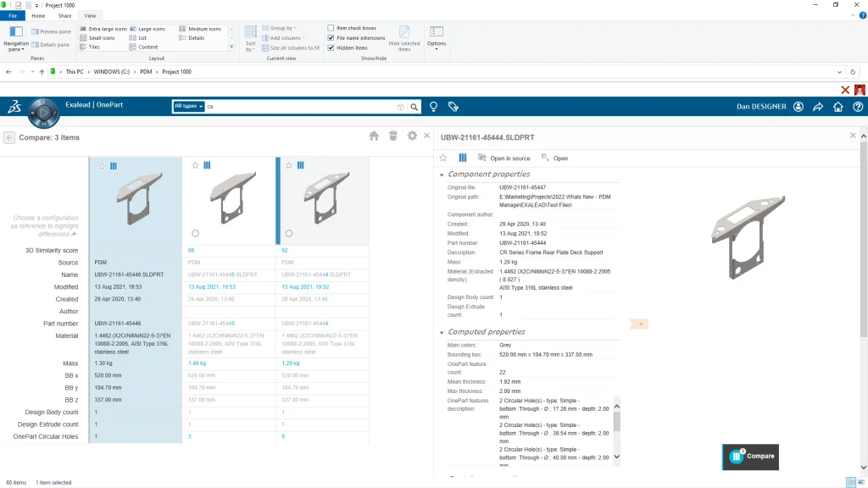This screenshot has width=868, height=488.
Task: Click the trash icon in Compare header
Action: [392, 136]
